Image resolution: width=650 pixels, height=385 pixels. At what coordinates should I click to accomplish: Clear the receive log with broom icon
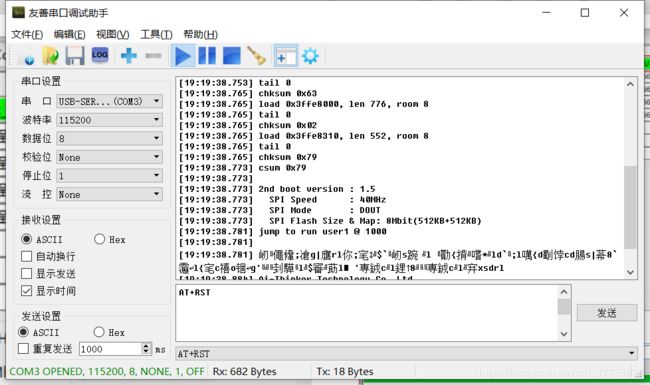[257, 56]
